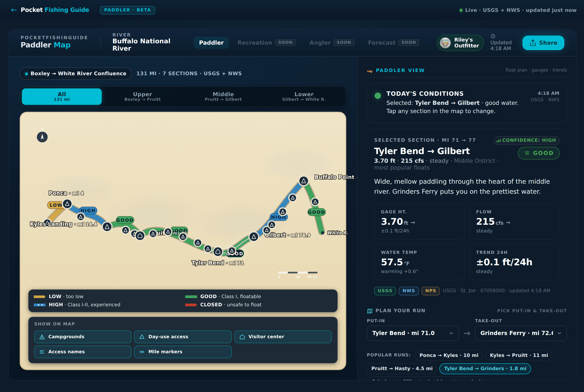
Task: Switch to the All 131 mi segment
Action: pyautogui.click(x=62, y=96)
